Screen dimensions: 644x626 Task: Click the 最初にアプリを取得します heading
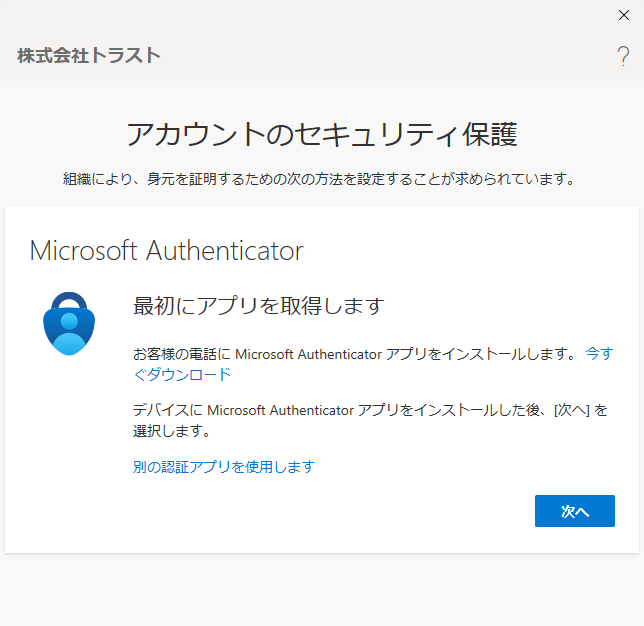tap(259, 306)
